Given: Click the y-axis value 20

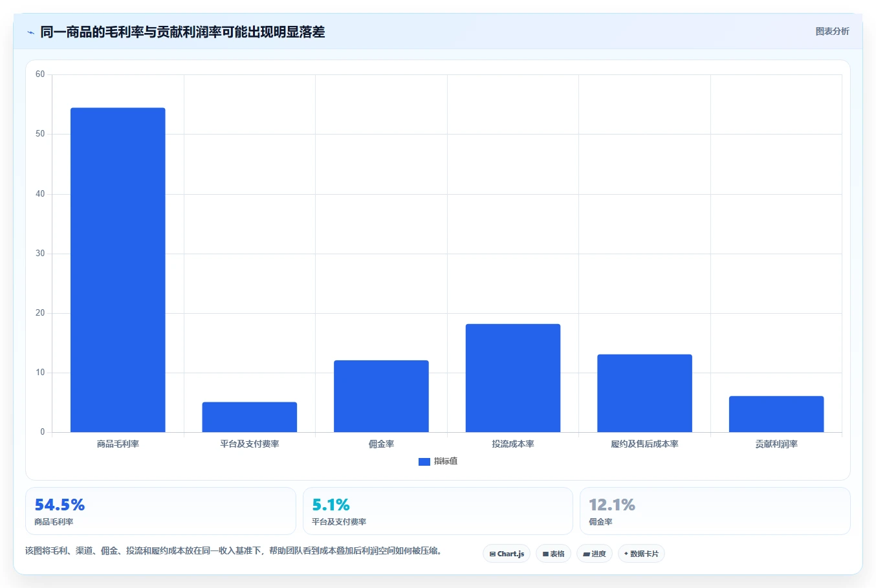Looking at the screenshot, I should tap(40, 313).
